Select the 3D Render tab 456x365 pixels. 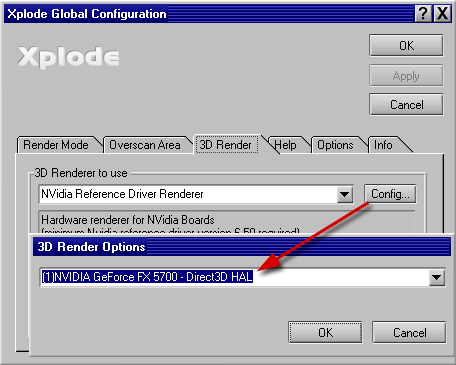coord(226,145)
